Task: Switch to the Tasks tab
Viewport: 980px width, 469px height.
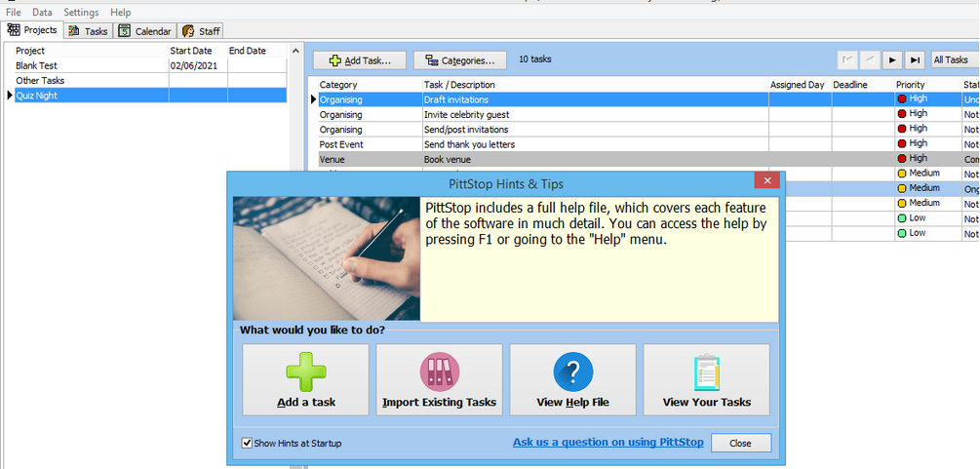Action: pyautogui.click(x=88, y=30)
